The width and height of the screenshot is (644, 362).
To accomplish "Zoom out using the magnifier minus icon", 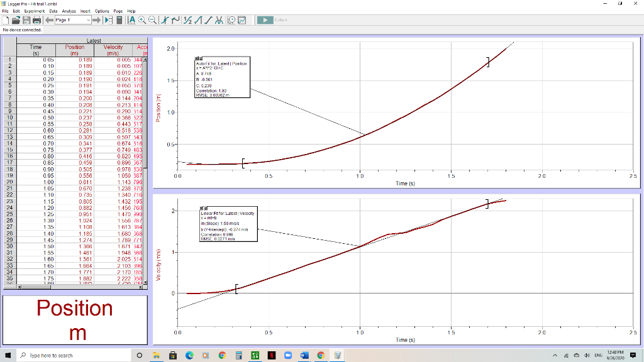I will coord(152,20).
